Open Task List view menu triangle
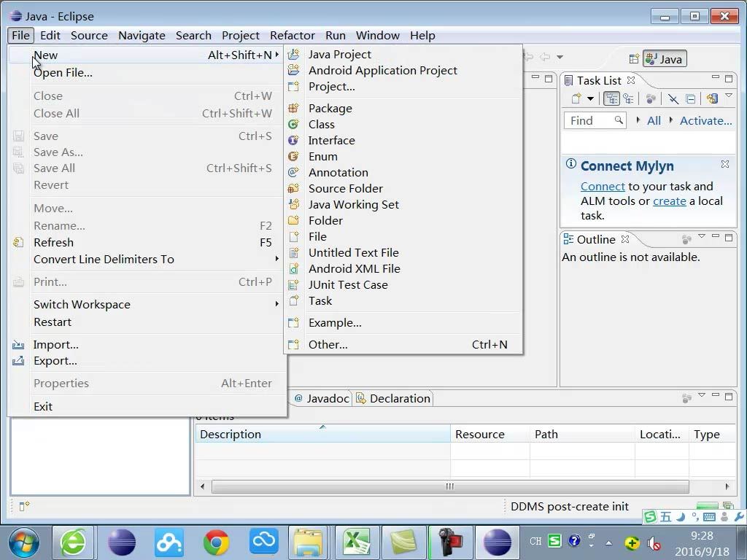Image resolution: width=747 pixels, height=560 pixels. [729, 96]
